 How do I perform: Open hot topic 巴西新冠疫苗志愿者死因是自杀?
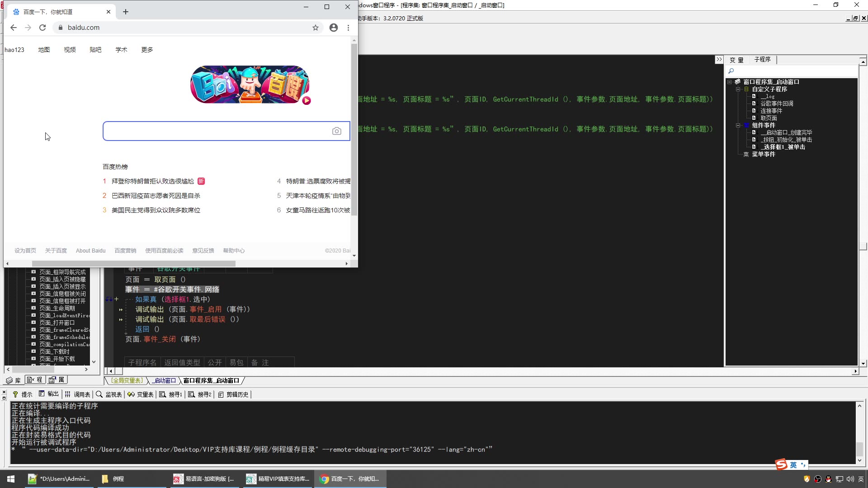point(156,196)
